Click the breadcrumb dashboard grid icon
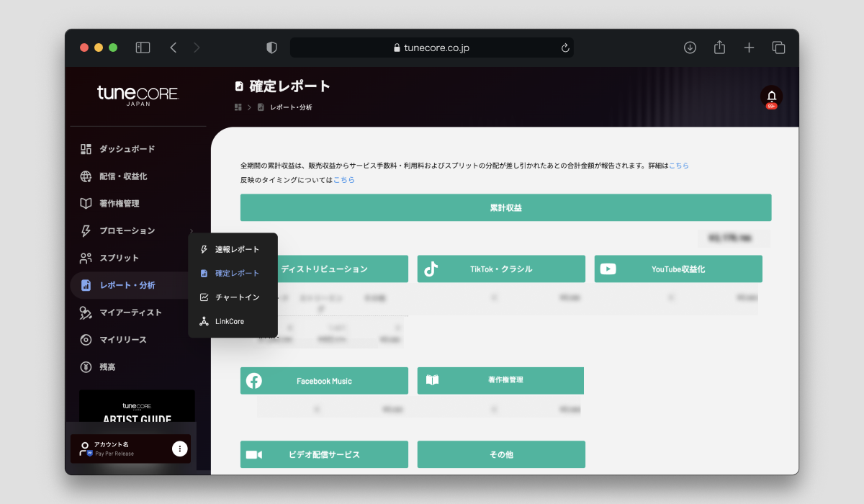 pyautogui.click(x=238, y=107)
